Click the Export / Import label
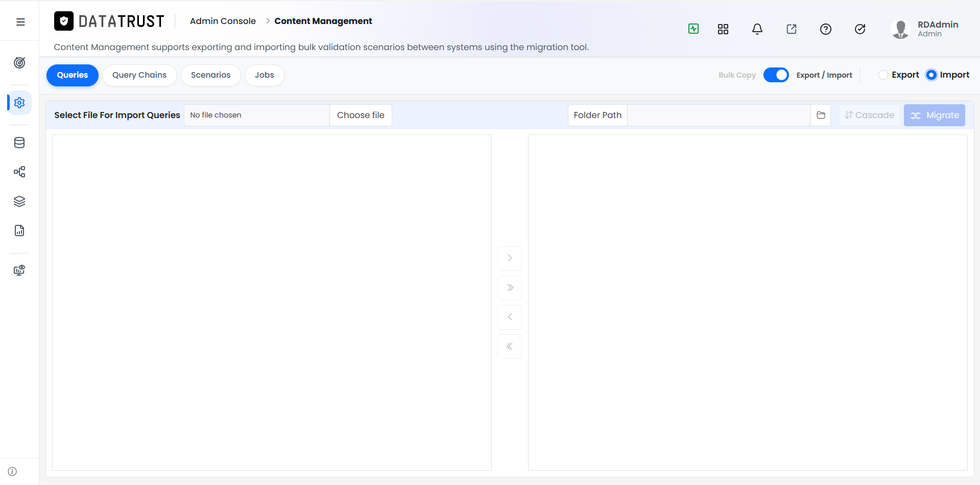The height and width of the screenshot is (485, 980). [824, 75]
